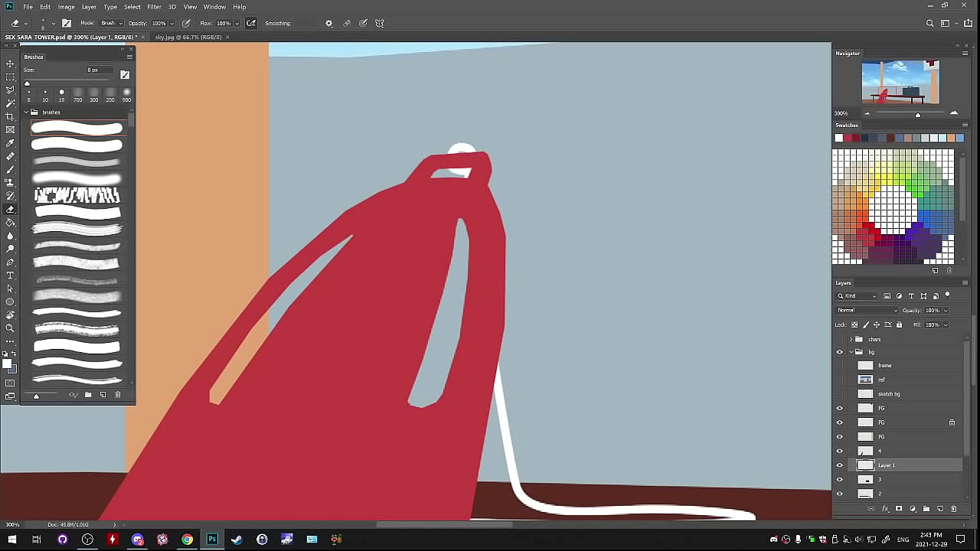
Task: Delete layer using trash icon
Action: coord(953,509)
